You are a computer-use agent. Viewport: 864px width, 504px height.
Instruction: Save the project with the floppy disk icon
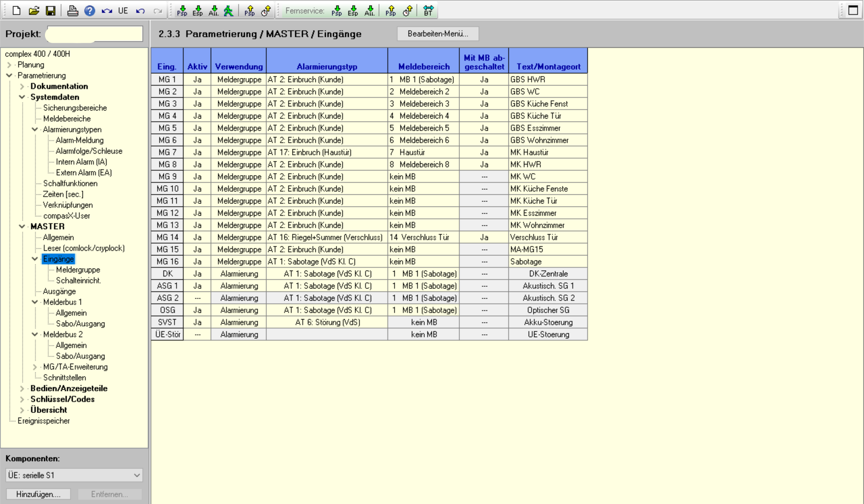pos(50,10)
